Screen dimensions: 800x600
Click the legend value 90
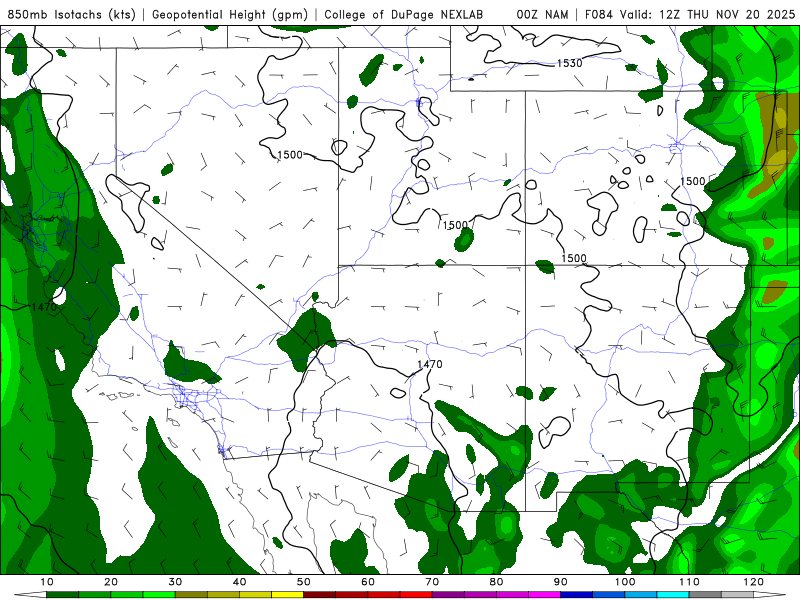561,582
